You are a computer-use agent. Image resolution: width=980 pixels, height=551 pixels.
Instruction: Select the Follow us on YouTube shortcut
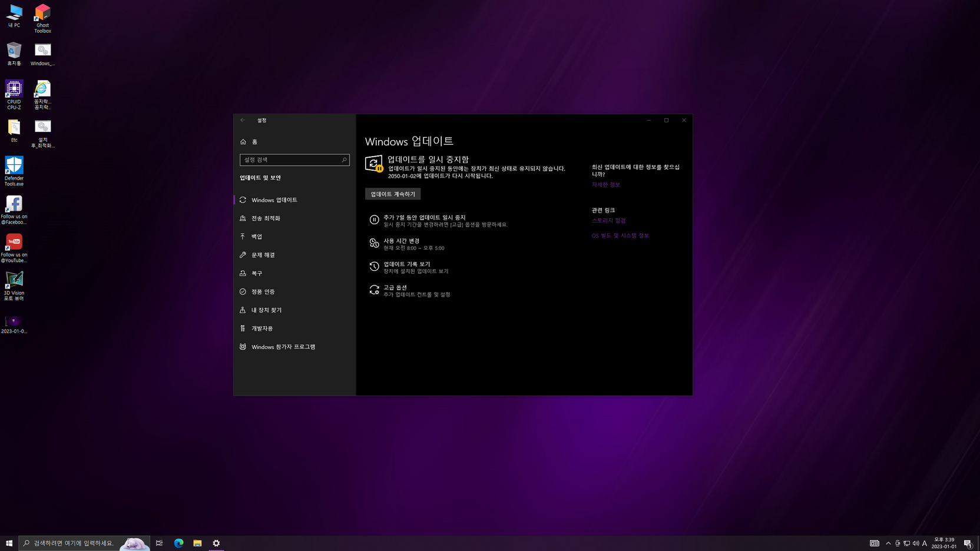[x=14, y=248]
